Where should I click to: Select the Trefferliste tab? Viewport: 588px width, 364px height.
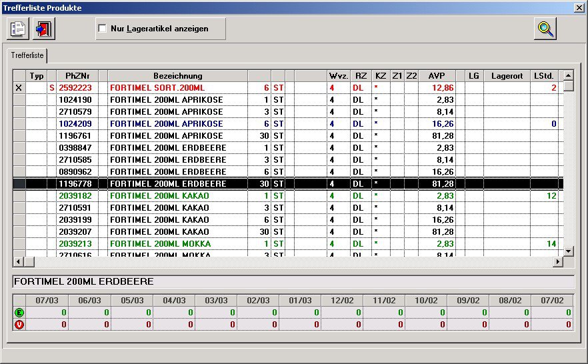coord(27,56)
